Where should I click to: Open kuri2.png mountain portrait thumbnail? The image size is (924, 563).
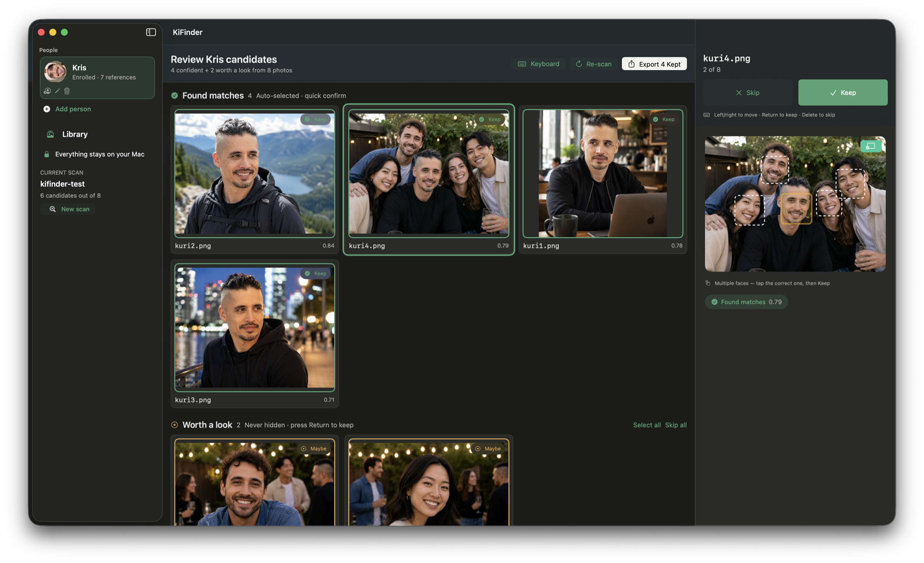(x=254, y=173)
